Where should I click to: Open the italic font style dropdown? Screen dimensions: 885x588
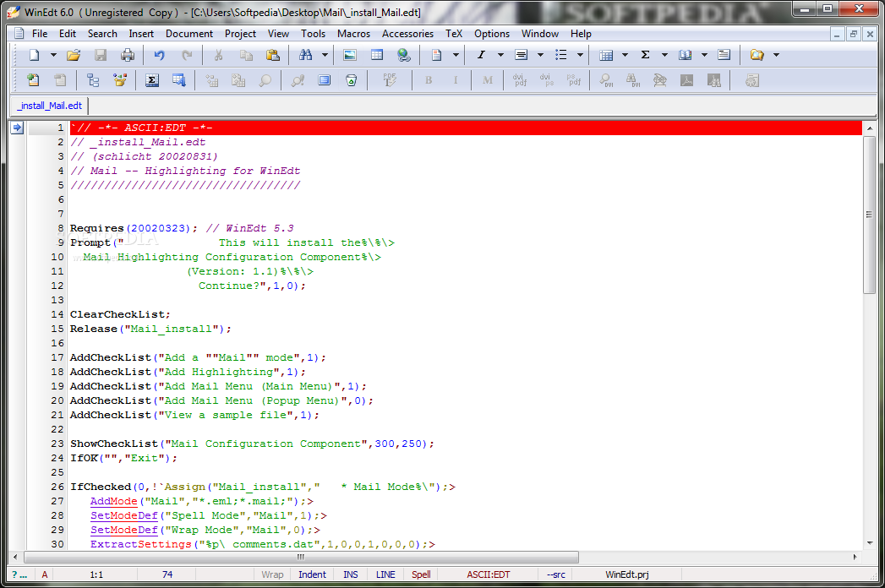pos(500,55)
